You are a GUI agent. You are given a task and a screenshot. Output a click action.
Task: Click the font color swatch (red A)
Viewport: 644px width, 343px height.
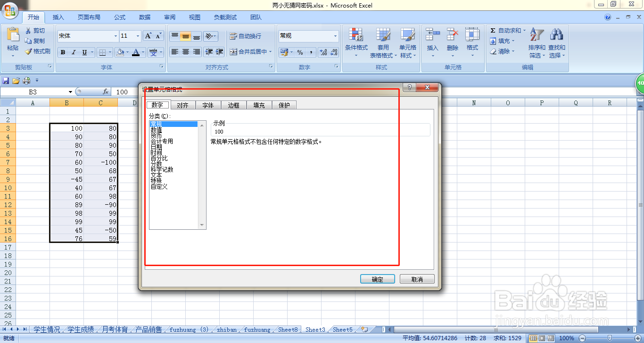pyautogui.click(x=136, y=52)
